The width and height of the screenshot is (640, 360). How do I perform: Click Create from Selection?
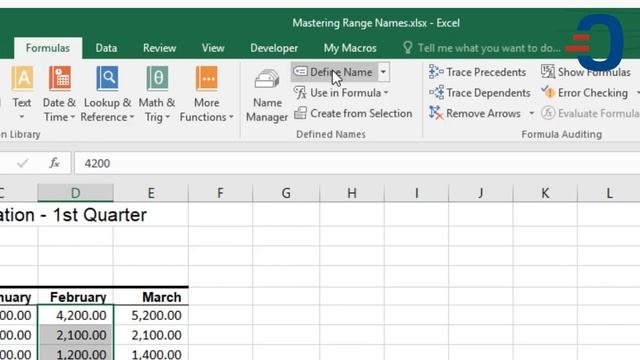point(353,113)
